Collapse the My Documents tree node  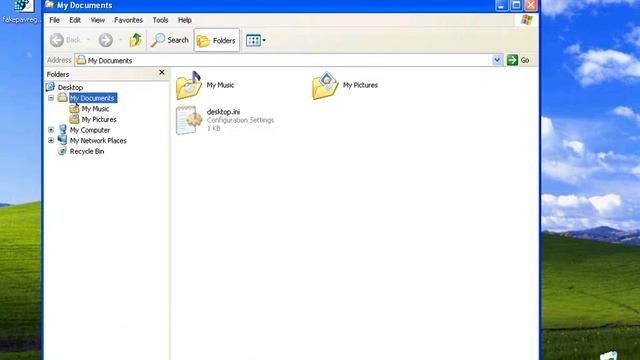pos(51,98)
